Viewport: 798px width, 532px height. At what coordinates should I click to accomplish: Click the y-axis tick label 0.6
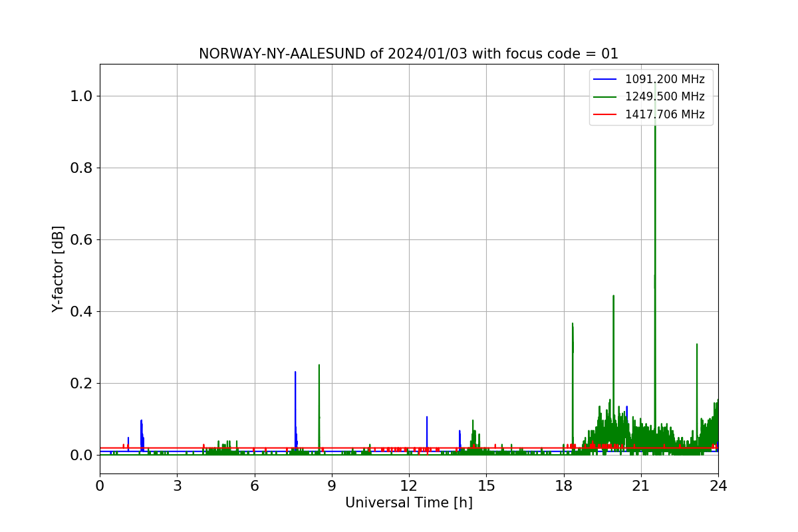tap(81, 239)
